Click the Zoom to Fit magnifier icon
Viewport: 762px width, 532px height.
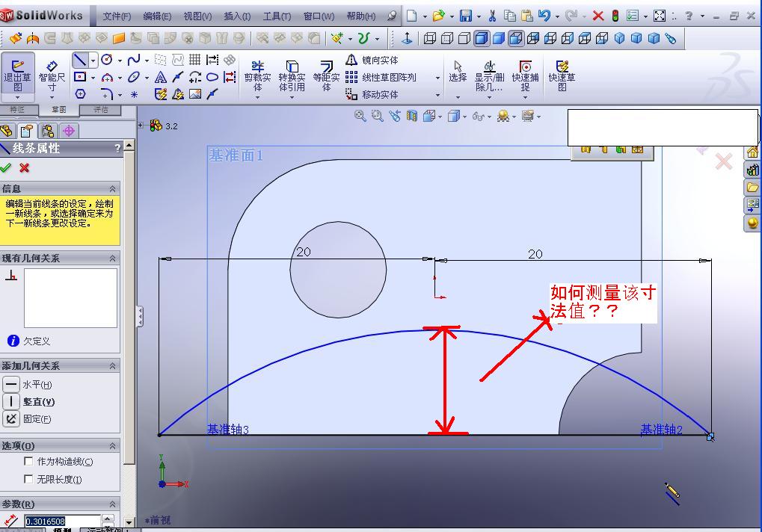point(360,116)
